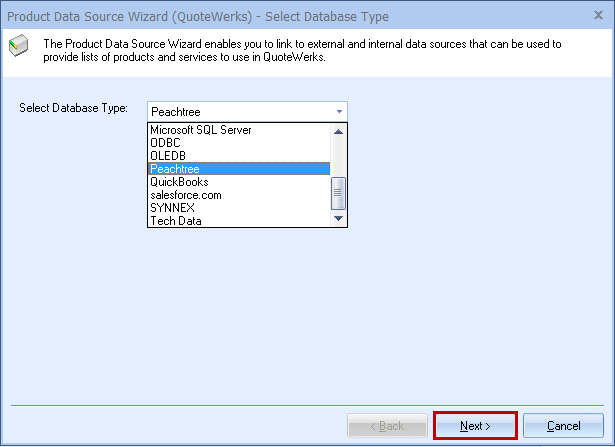
Task: Click the Cancel button
Action: (563, 425)
